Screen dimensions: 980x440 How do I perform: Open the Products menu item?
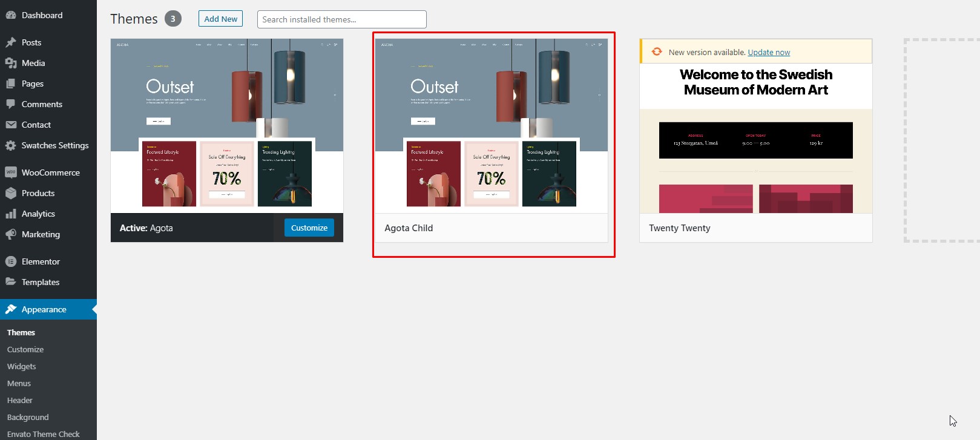pos(38,193)
